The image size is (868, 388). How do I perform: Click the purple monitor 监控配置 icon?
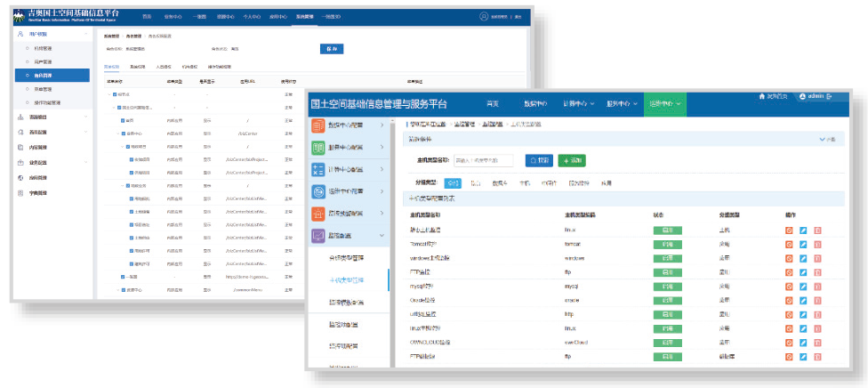(318, 236)
